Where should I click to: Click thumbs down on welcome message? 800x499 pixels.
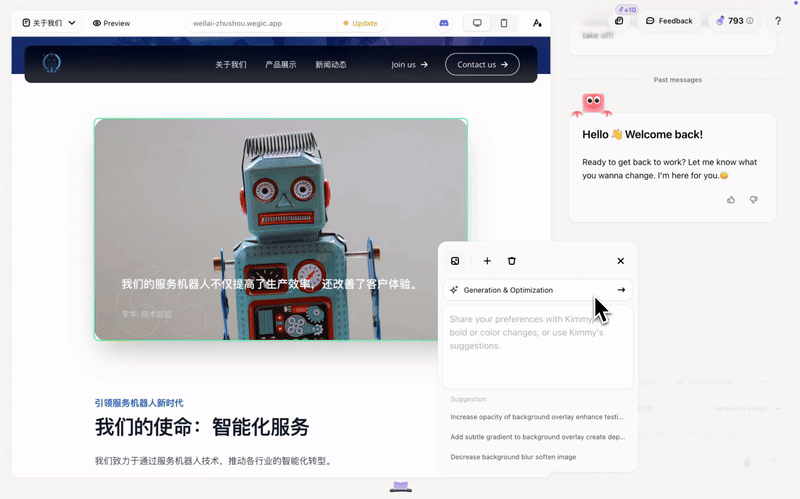(x=754, y=199)
